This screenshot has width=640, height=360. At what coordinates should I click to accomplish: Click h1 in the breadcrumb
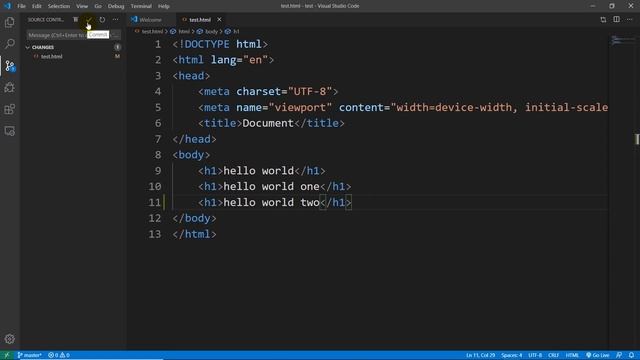tap(236, 31)
